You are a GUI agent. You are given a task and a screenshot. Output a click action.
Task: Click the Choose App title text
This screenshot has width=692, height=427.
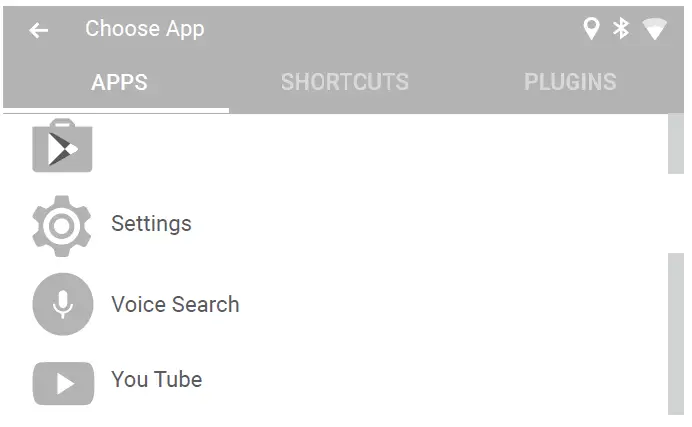[x=144, y=29]
